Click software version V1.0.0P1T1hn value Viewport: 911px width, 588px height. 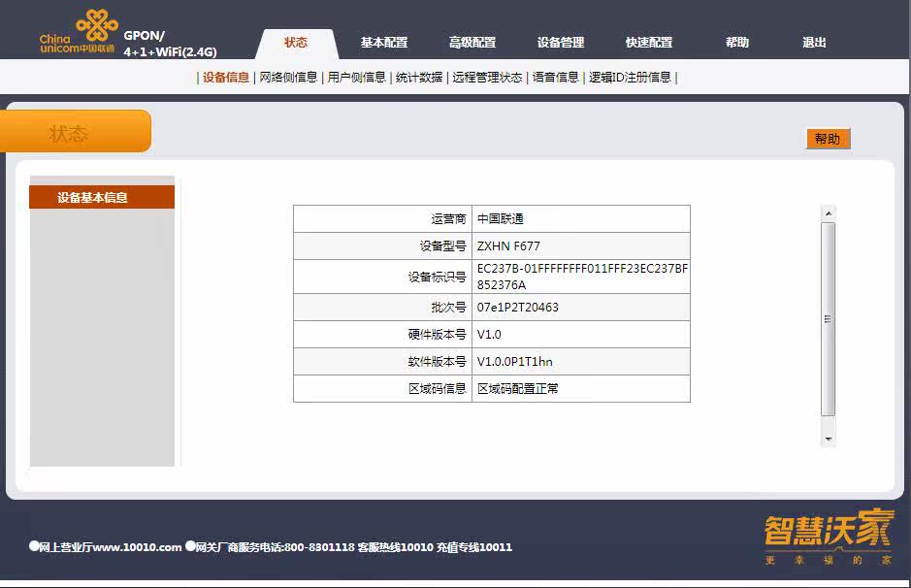(x=515, y=362)
